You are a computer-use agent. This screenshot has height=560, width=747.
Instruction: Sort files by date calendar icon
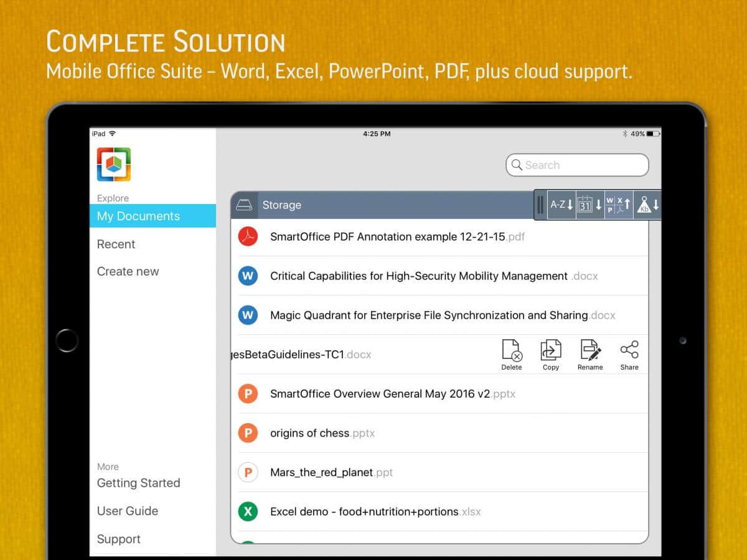tap(590, 205)
